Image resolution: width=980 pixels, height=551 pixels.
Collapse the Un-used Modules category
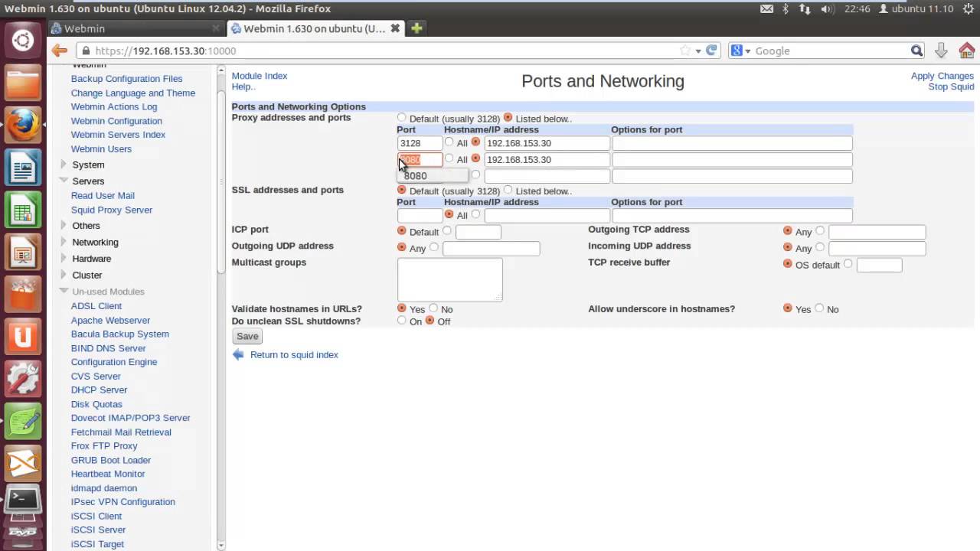[64, 291]
